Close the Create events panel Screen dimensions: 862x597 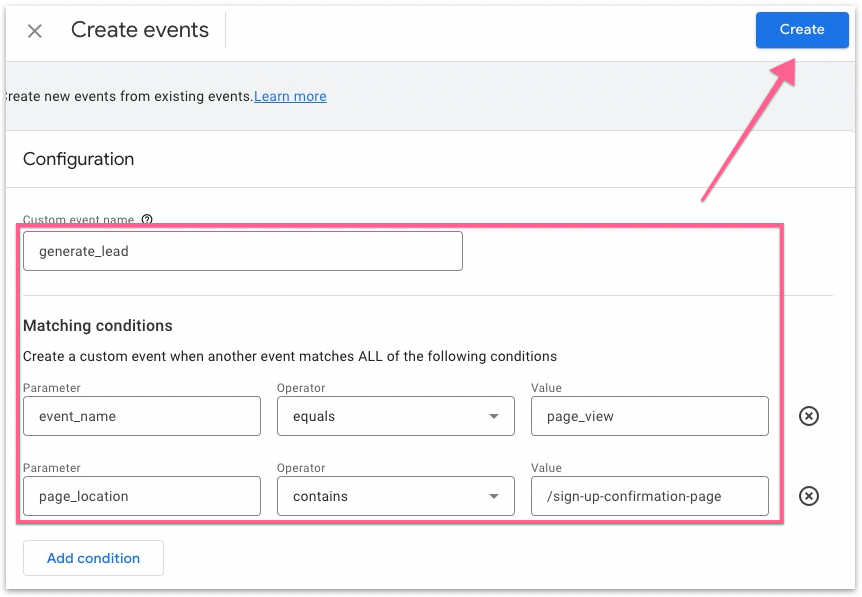pos(35,31)
